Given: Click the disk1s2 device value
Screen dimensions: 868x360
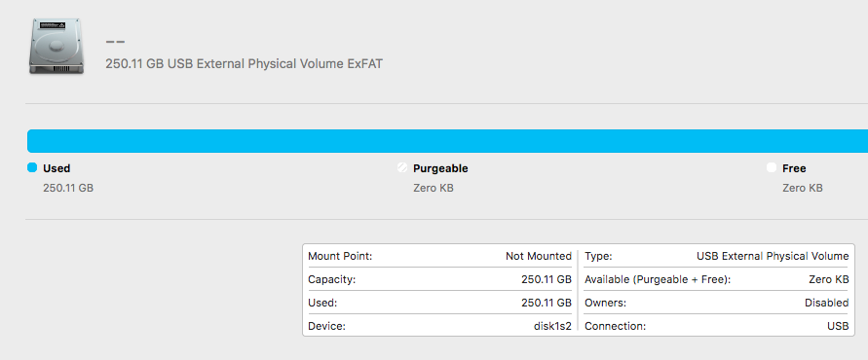Looking at the screenshot, I should pyautogui.click(x=552, y=326).
